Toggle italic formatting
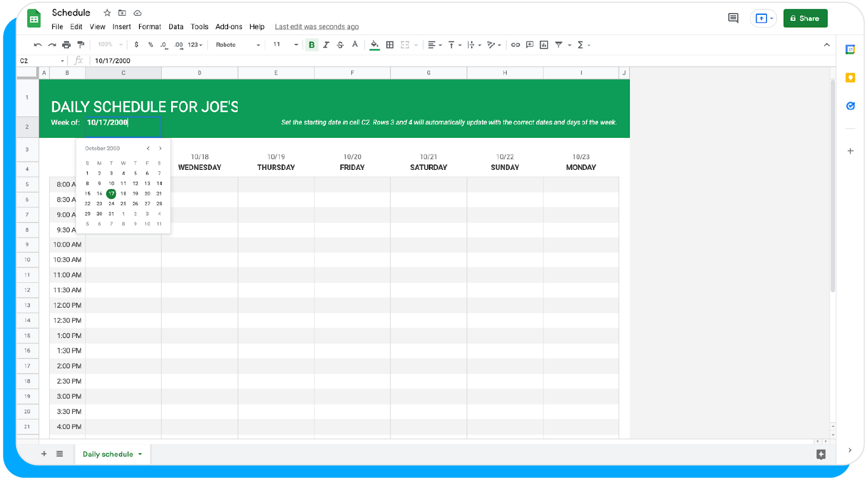868x480 pixels. [326, 45]
